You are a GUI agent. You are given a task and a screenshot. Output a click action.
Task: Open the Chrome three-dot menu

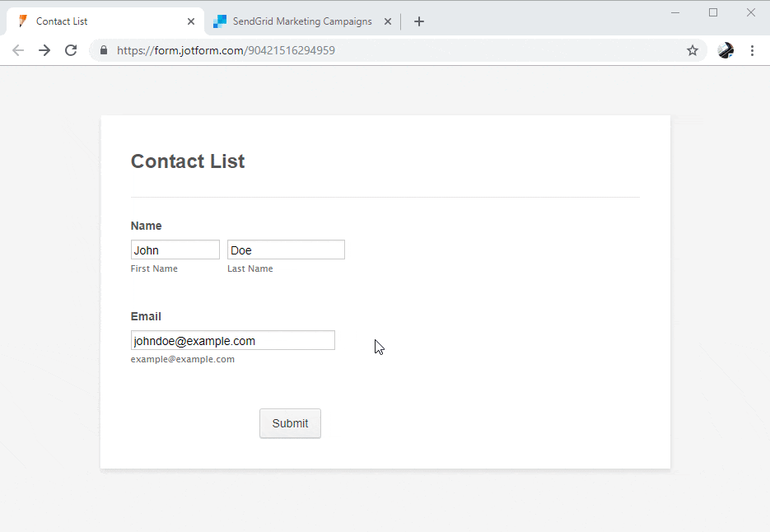click(752, 50)
